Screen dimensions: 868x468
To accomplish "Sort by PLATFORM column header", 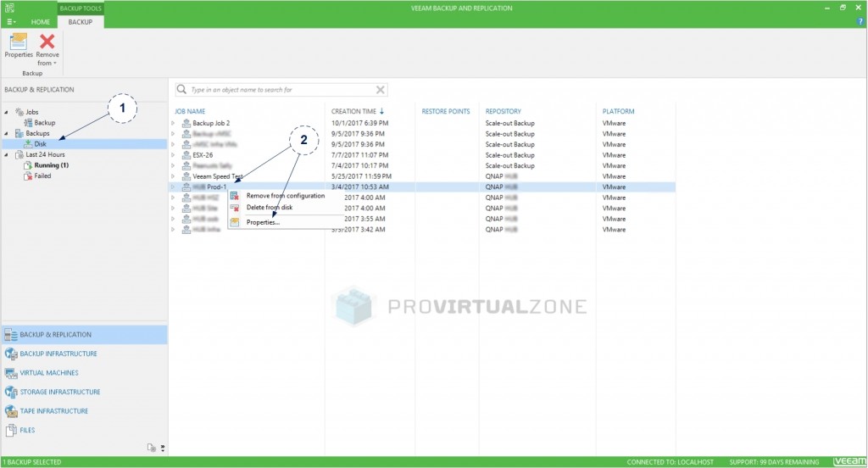I will [618, 111].
